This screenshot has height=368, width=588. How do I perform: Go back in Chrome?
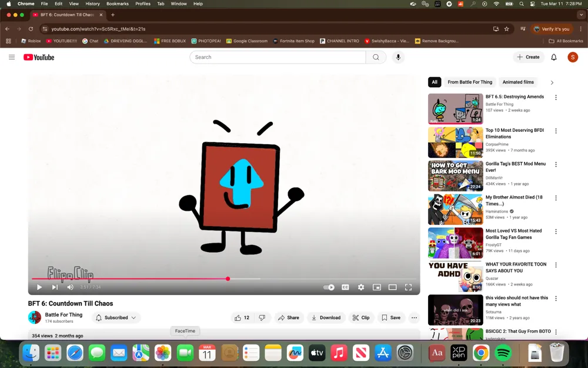pyautogui.click(x=7, y=29)
